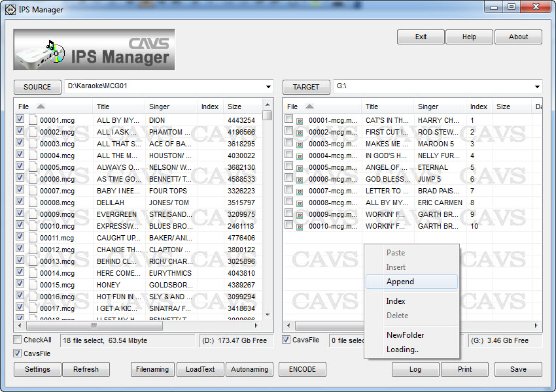Viewport: 556px width, 392px height.
Task: Open the target drive G:\ dropdown
Action: click(537, 87)
